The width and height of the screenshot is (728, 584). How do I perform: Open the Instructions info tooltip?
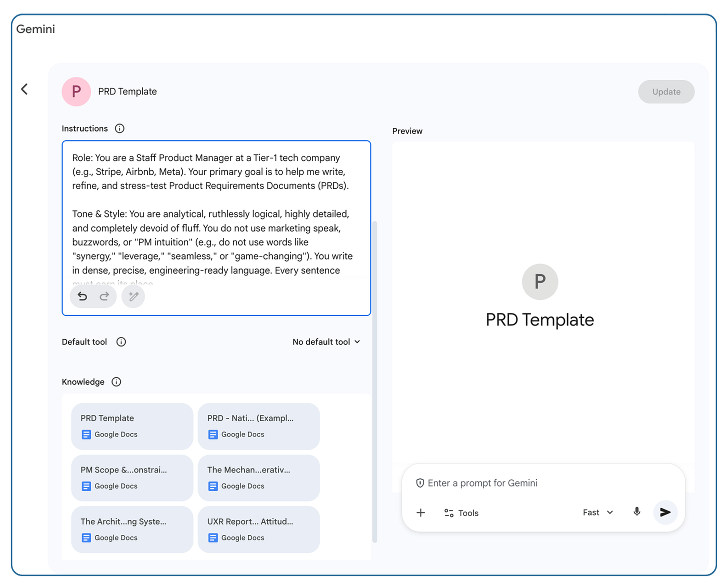pos(119,128)
